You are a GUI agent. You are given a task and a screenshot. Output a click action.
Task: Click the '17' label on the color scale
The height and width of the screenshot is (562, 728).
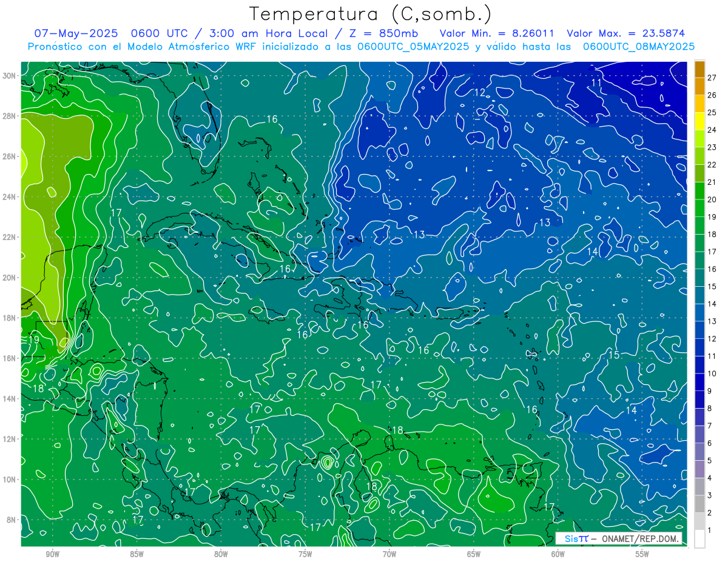(x=712, y=252)
